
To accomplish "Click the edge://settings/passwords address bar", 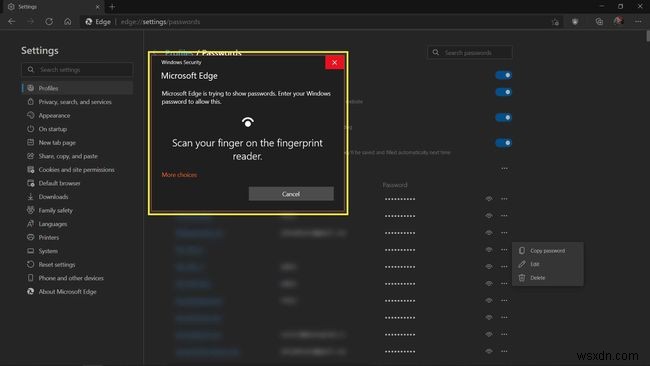I will point(160,22).
